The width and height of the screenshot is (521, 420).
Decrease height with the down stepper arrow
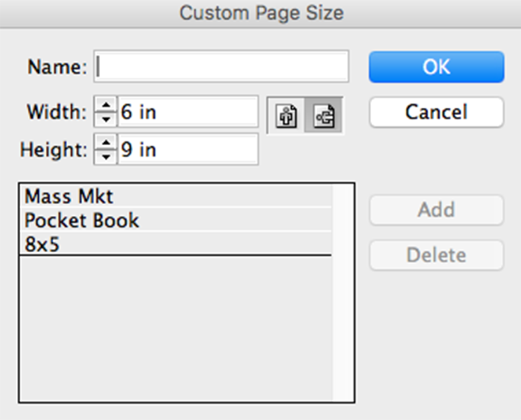105,156
